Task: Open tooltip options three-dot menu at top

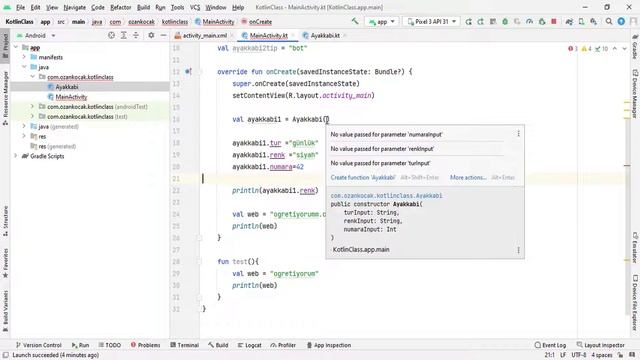Action: 518,133
